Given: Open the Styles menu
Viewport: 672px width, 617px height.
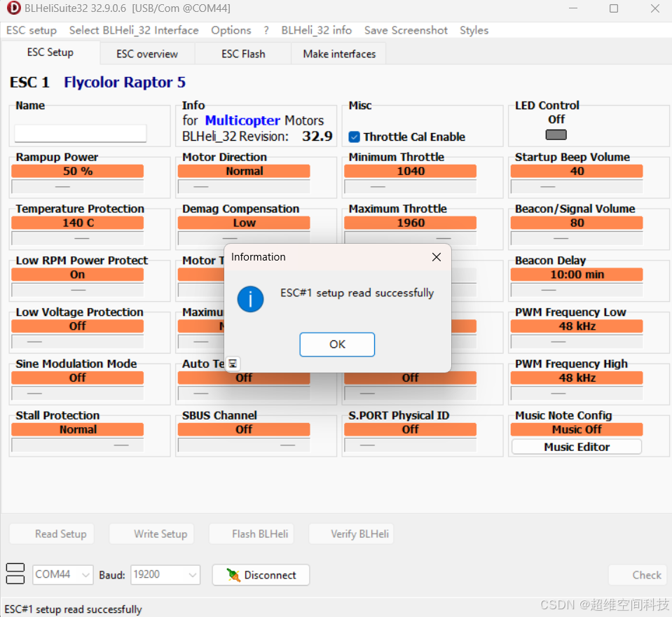Looking at the screenshot, I should 474,30.
